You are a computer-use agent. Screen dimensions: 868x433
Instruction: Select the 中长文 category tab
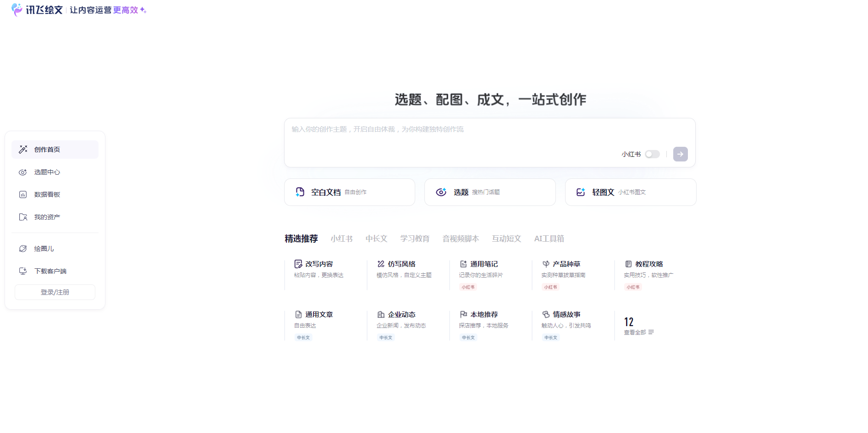pos(376,239)
